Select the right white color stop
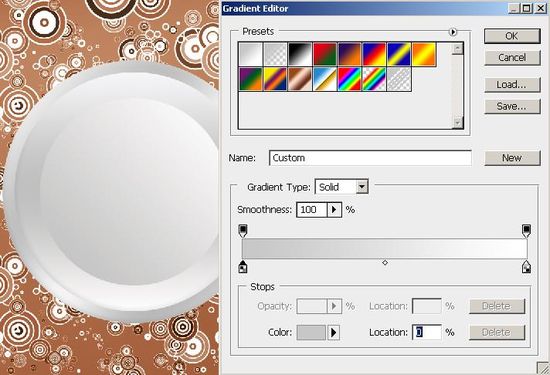Viewport: 550px width, 375px height. [x=526, y=267]
